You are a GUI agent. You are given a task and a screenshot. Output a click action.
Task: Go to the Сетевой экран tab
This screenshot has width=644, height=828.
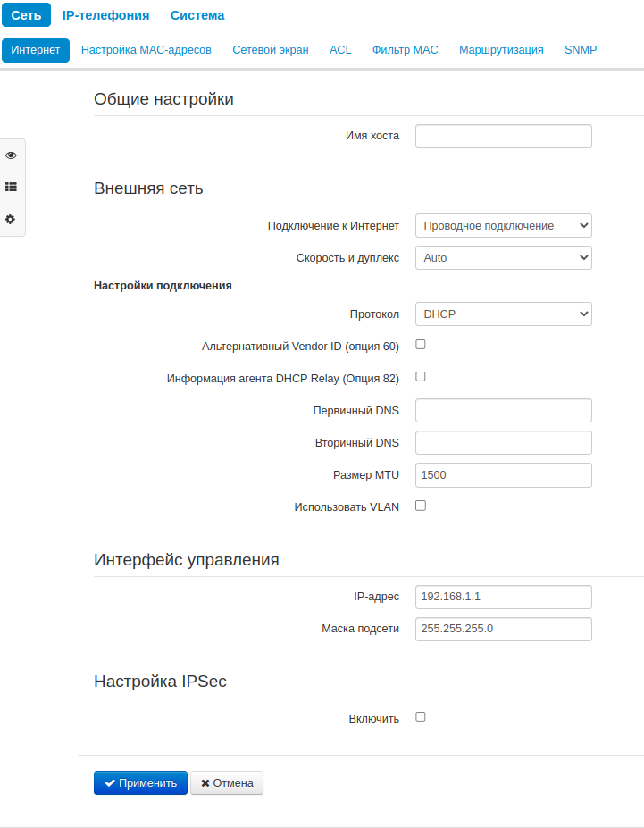click(271, 50)
